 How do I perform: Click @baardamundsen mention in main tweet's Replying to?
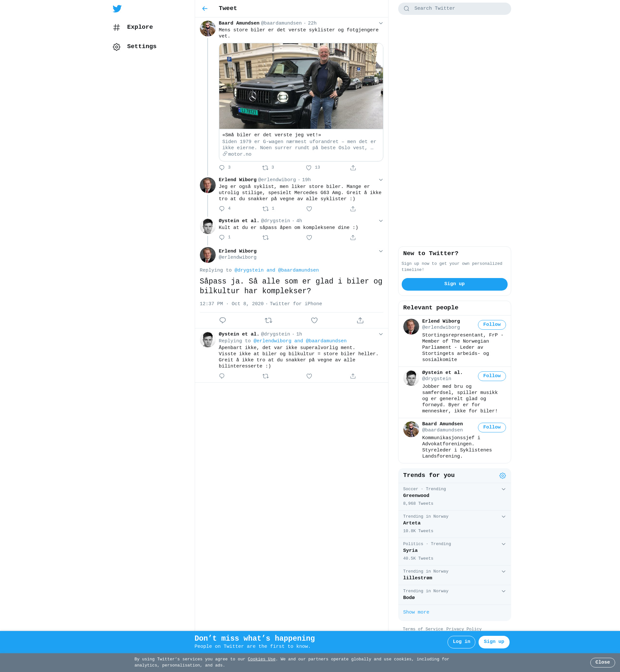[298, 270]
